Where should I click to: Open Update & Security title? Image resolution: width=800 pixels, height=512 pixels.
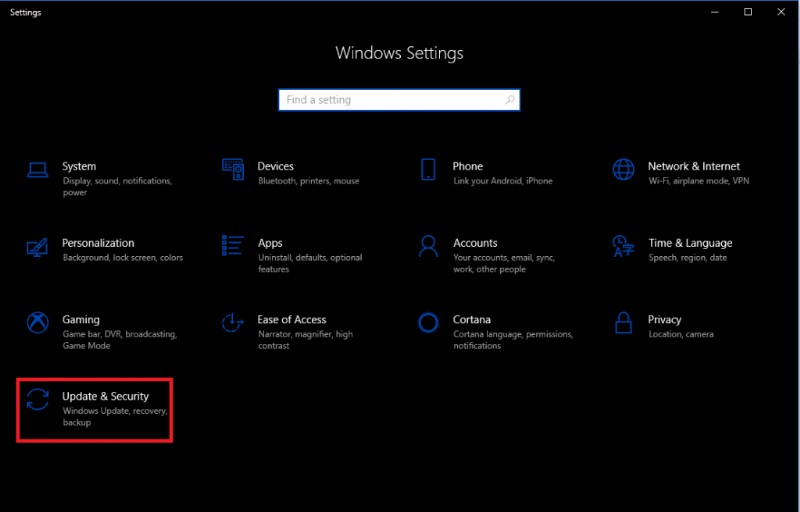click(x=106, y=396)
